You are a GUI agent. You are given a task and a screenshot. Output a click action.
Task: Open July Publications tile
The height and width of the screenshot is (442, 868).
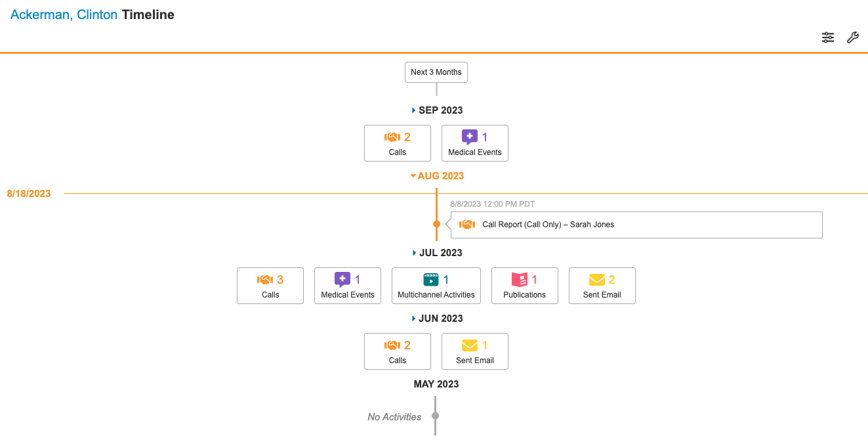525,286
